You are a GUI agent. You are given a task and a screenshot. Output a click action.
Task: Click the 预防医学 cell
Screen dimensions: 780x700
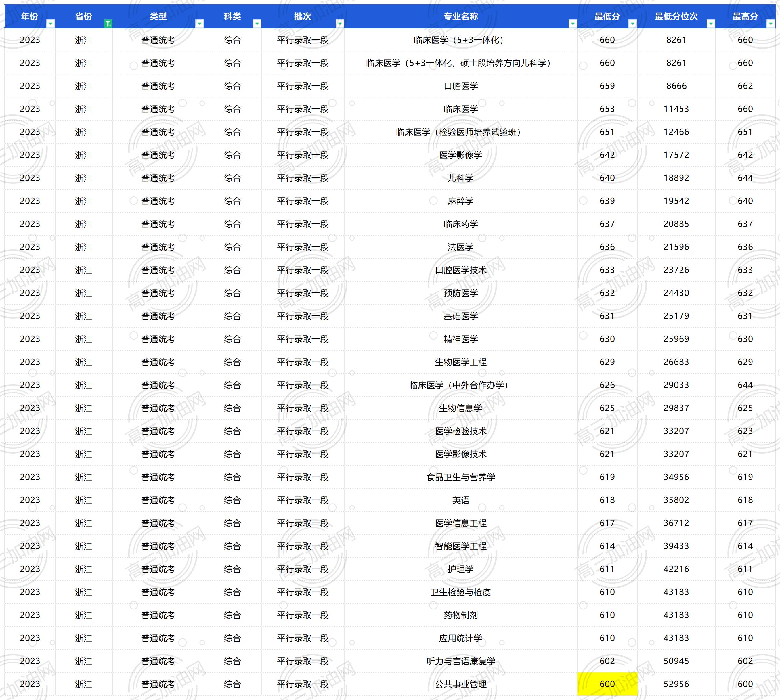[x=461, y=293]
